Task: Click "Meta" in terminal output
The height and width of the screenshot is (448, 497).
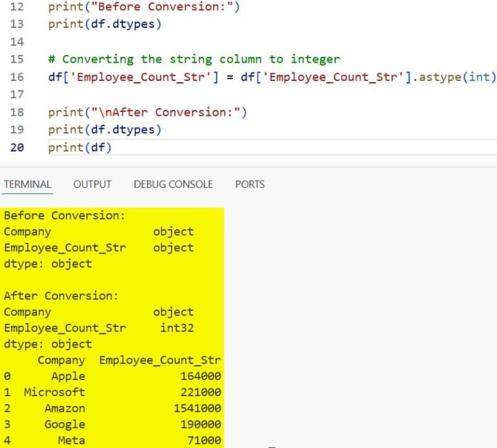Action: pyautogui.click(x=71, y=440)
